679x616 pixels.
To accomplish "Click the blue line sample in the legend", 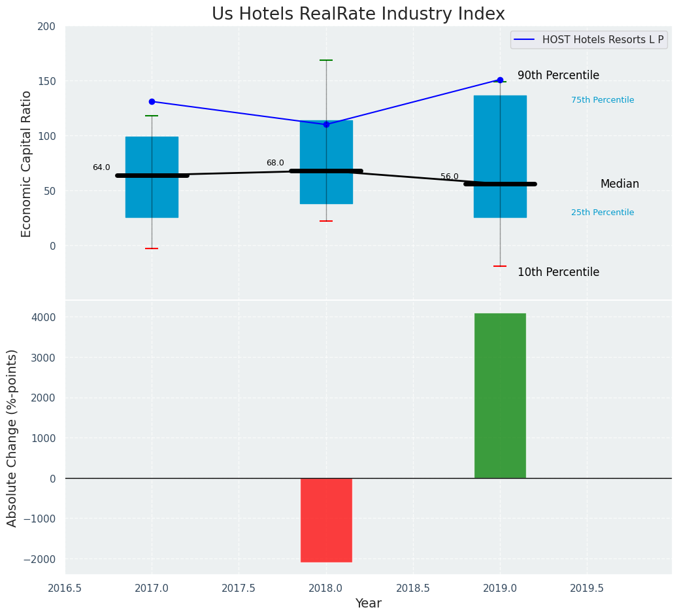I will coord(525,40).
